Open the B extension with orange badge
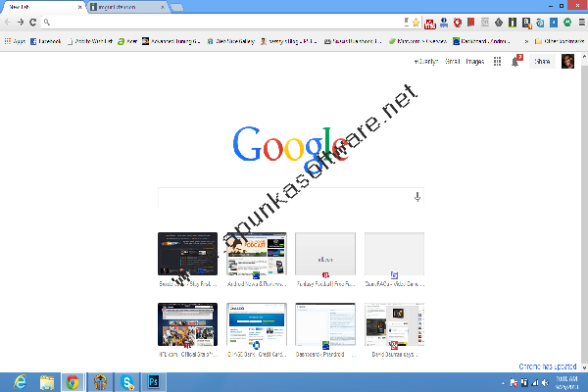588x392 pixels. tap(527, 23)
